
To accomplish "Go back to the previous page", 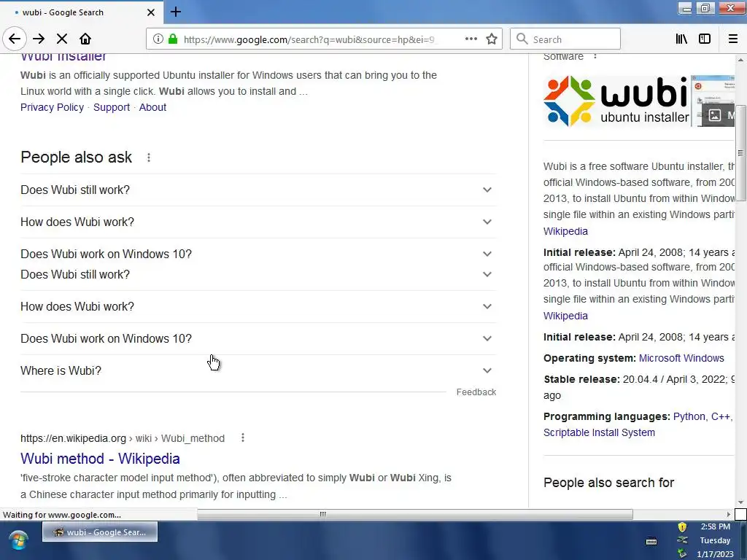I will [x=15, y=39].
